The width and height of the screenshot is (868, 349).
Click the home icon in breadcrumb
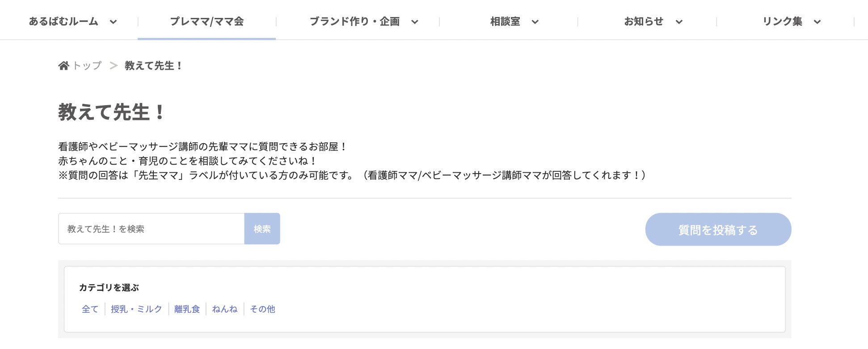(63, 66)
